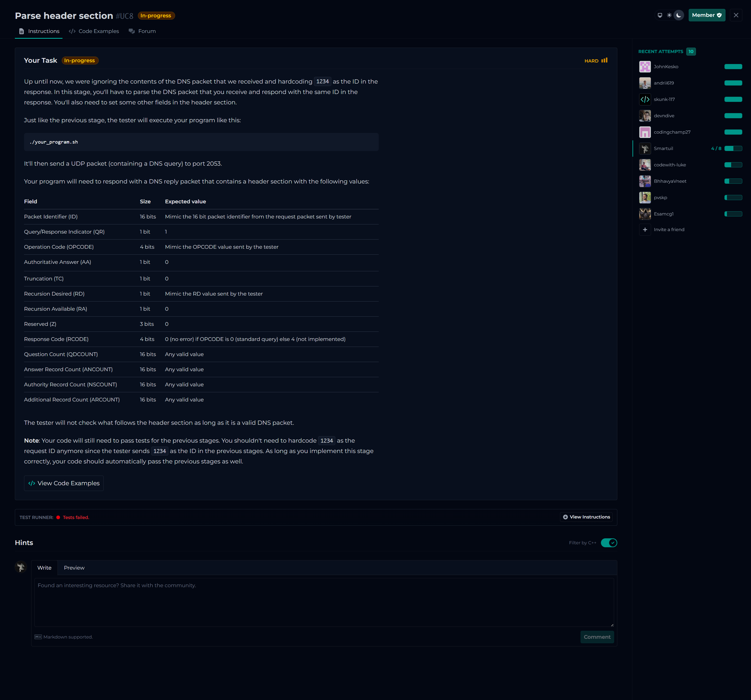Select dark theme moon icon

(x=679, y=15)
